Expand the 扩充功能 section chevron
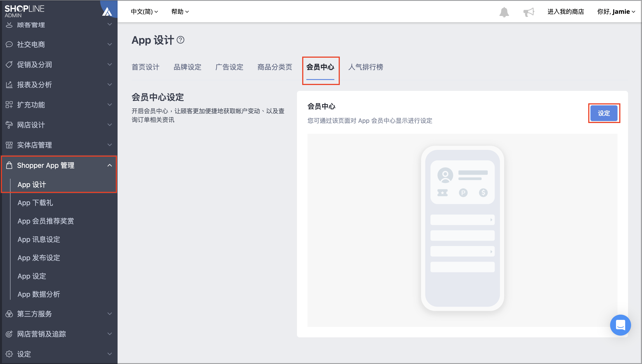Image resolution: width=642 pixels, height=364 pixels. tap(109, 104)
